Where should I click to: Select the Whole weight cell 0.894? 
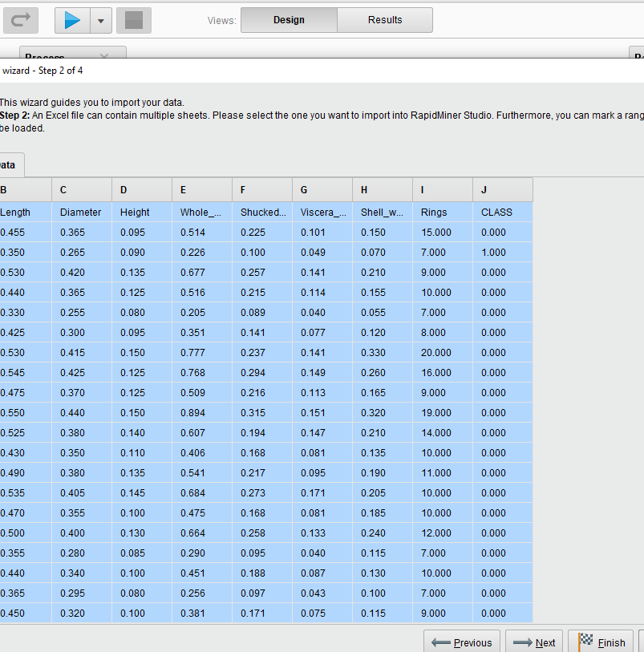click(x=202, y=413)
